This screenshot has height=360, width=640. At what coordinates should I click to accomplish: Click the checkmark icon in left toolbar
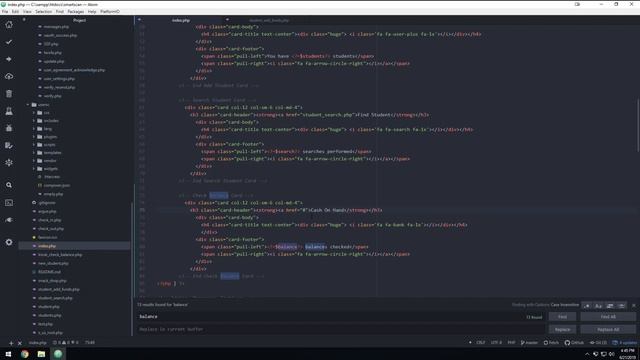pyautogui.click(x=9, y=42)
